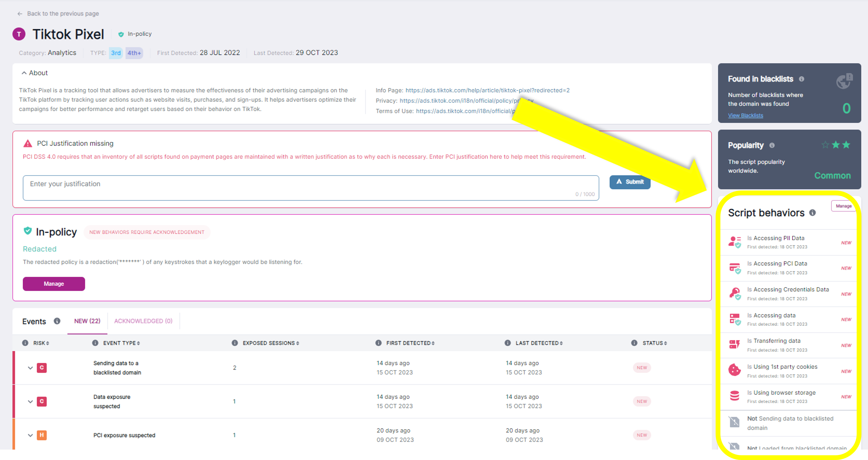Viewport: 868px width, 460px height.
Task: Click the In-policy shield icon beside the title
Action: [121, 34]
